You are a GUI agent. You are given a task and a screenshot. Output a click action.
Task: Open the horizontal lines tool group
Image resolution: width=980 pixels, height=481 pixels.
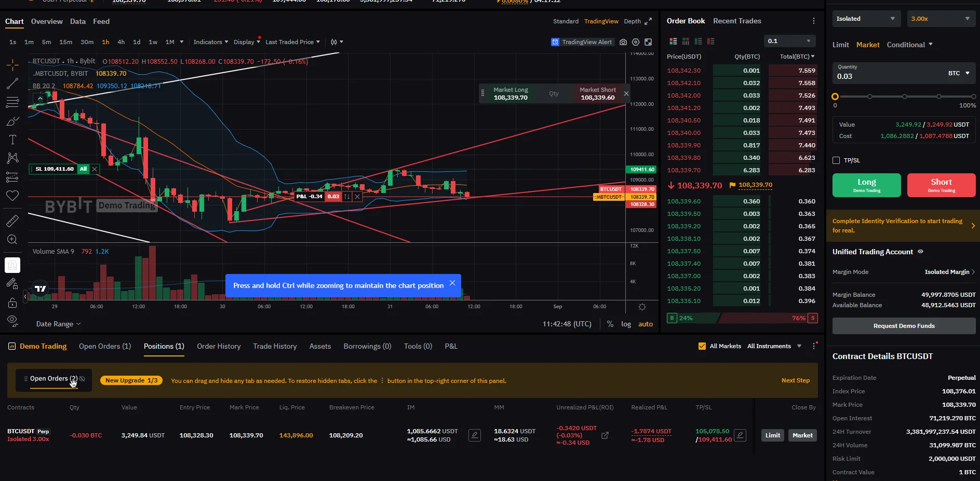click(12, 102)
